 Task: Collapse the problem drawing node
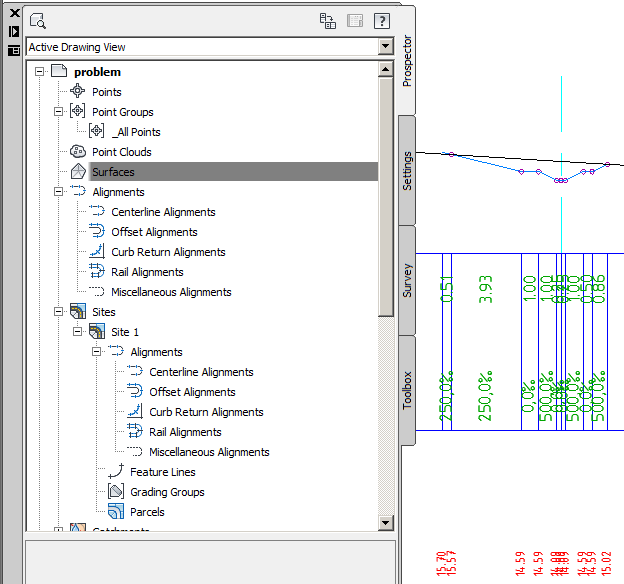[39, 72]
